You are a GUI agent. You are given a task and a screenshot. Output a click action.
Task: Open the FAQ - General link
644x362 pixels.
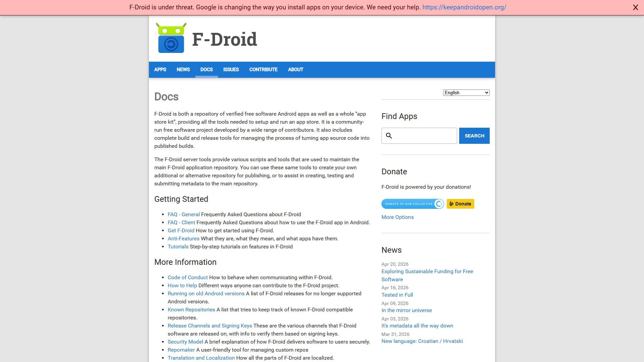[183, 215]
